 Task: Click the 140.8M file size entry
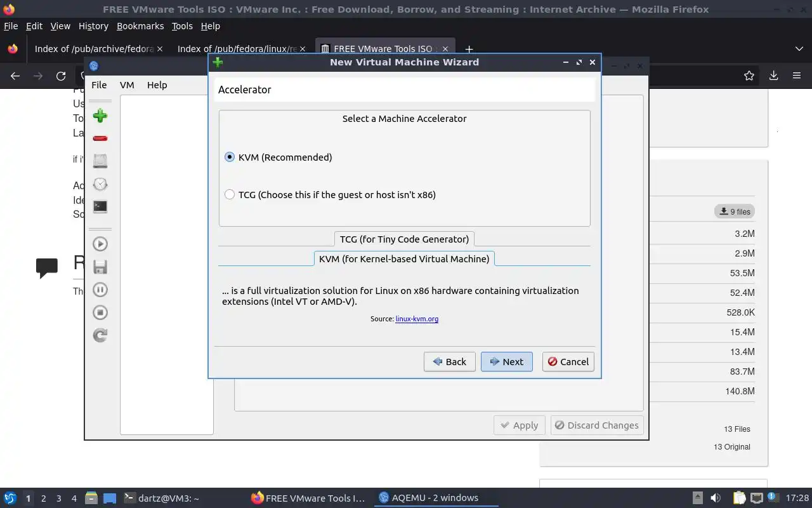pos(740,391)
